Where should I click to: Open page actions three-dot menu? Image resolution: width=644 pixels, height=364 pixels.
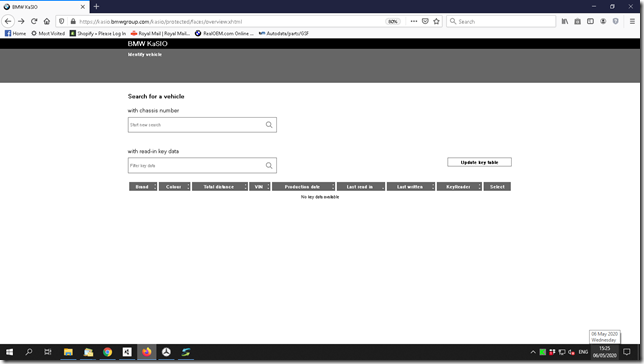(x=414, y=21)
